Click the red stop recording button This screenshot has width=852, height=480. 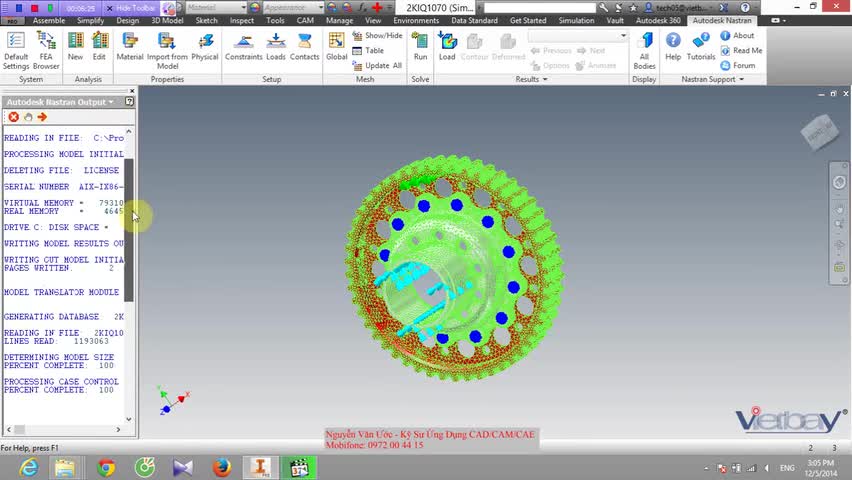click(x=34, y=8)
